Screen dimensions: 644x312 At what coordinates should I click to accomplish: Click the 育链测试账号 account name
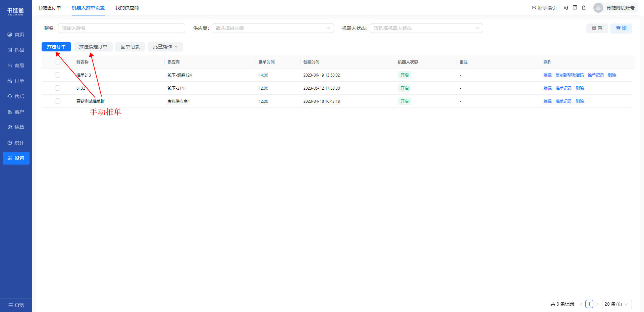[621, 8]
